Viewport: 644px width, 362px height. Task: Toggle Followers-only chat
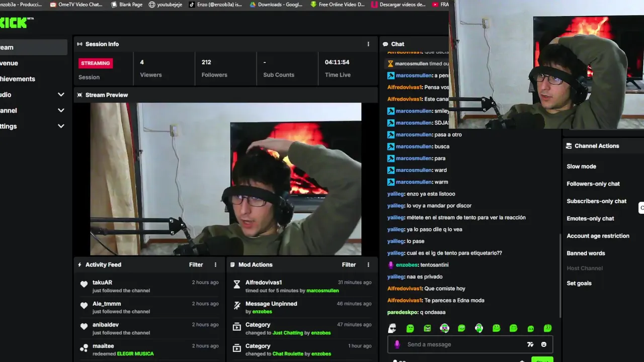593,184
